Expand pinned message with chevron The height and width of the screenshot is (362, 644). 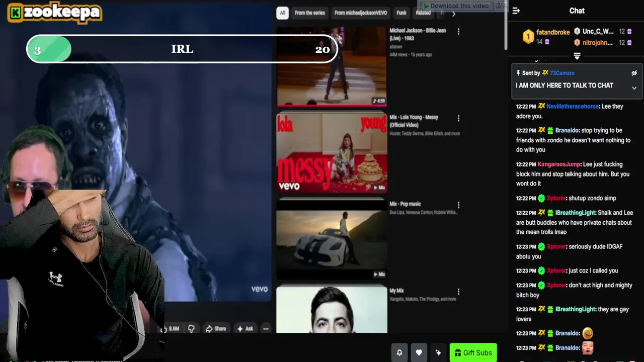pyautogui.click(x=634, y=88)
